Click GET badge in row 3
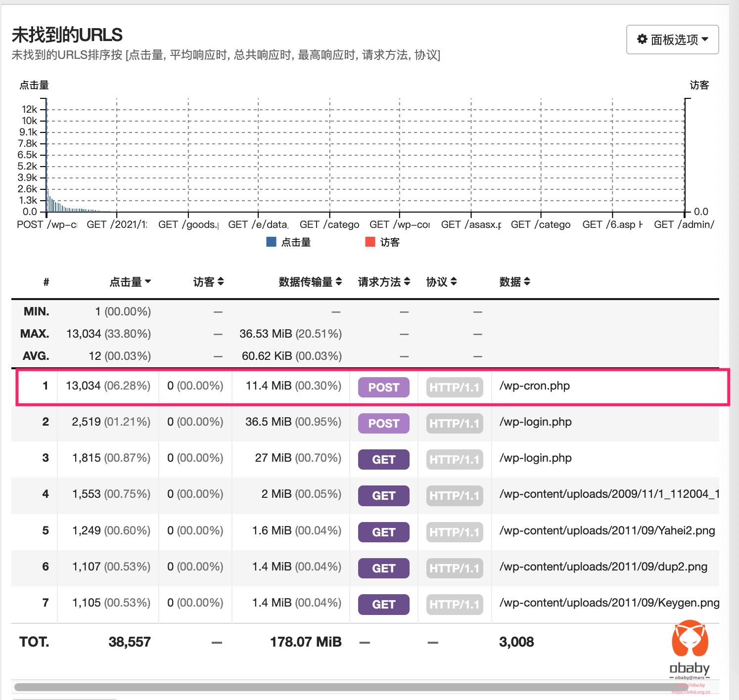The image size is (739, 700). tap(383, 460)
